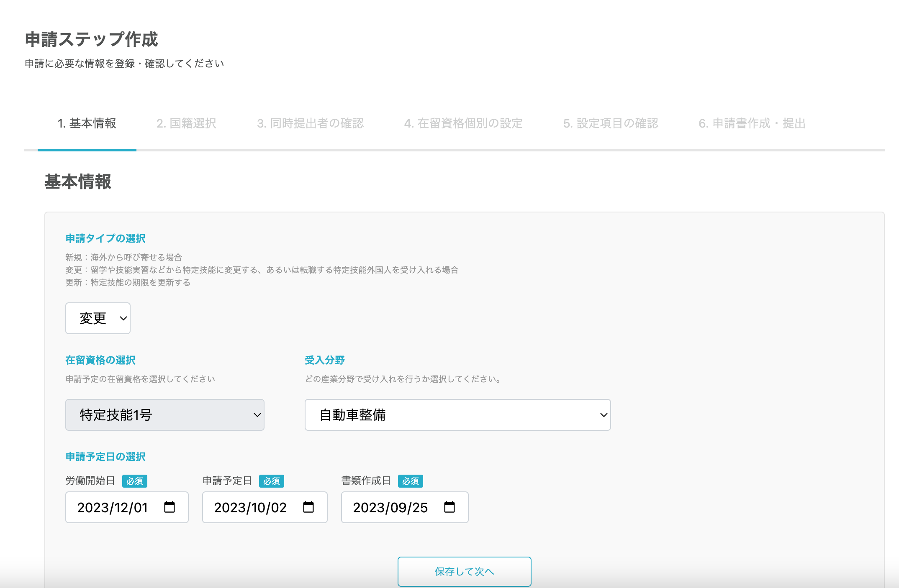899x588 pixels.
Task: Click the 受入分野 heading label
Action: pyautogui.click(x=325, y=360)
